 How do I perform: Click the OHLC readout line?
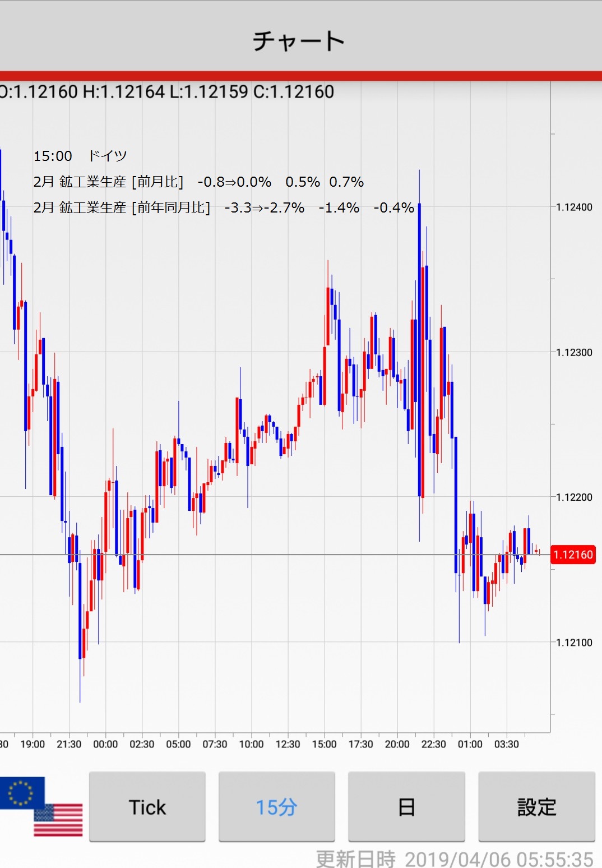(167, 92)
